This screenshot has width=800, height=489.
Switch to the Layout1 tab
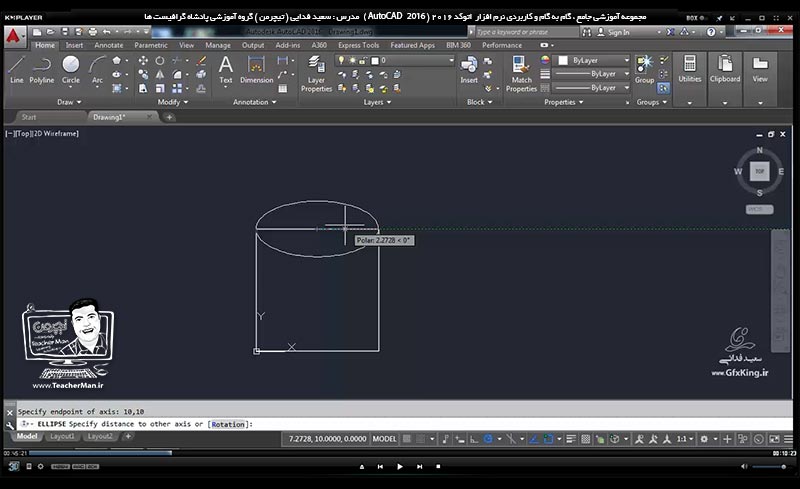click(62, 436)
